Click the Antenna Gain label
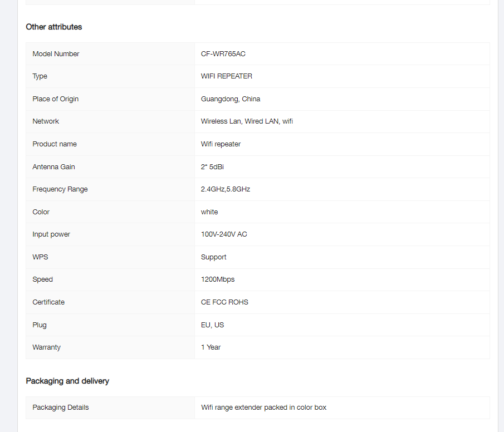Screen dimensions: 504x432 click(53, 167)
